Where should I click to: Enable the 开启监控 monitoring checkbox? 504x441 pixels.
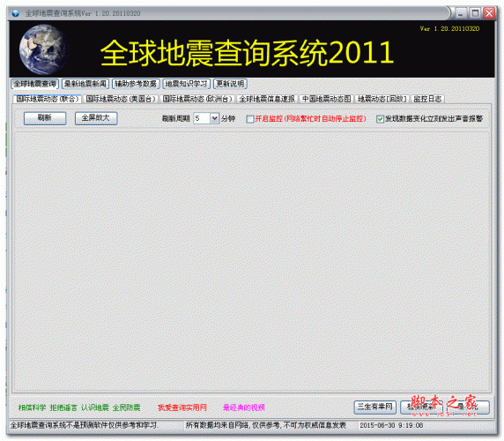249,119
